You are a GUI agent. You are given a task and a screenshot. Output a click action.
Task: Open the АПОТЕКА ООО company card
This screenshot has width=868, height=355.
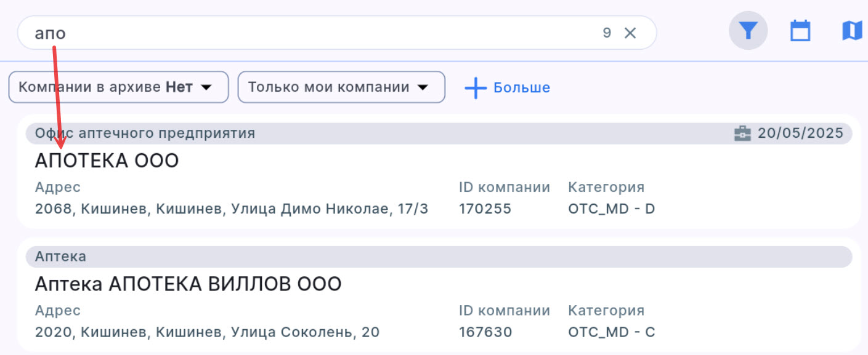coord(107,160)
